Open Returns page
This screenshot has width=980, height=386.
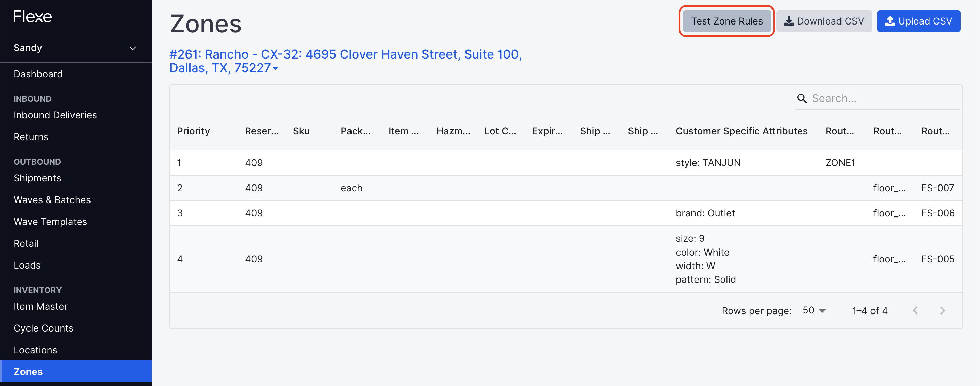tap(31, 136)
